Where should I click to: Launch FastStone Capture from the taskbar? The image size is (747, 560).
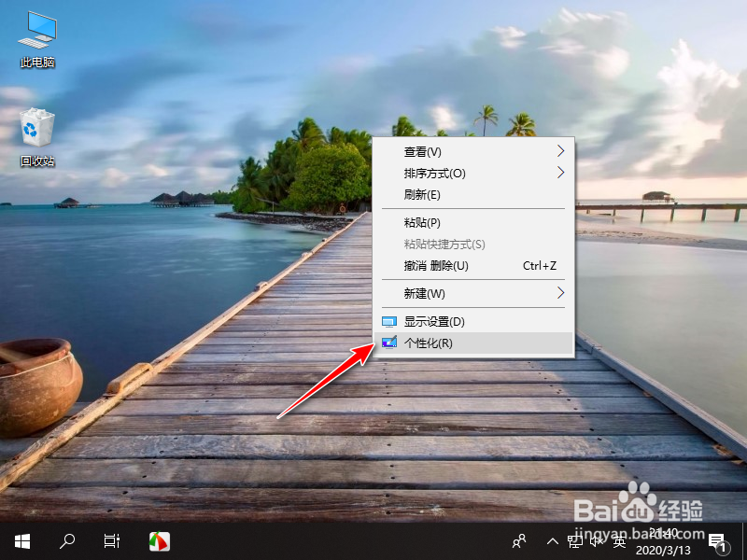(x=159, y=541)
